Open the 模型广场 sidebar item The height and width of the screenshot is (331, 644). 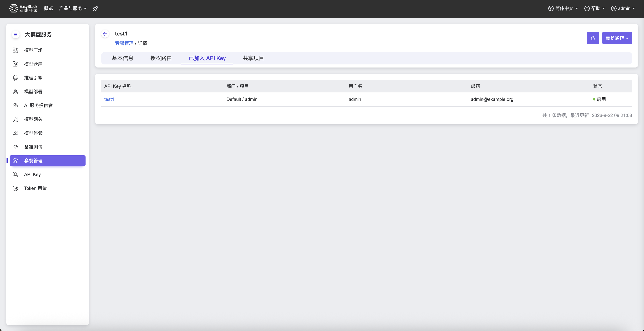pyautogui.click(x=48, y=50)
